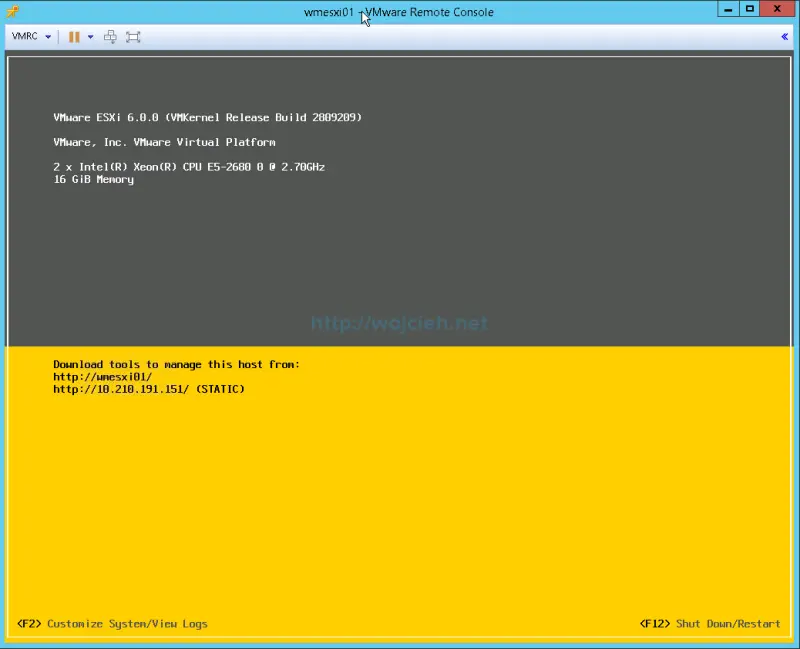Open the VMRC dropdown arrow
Image resolution: width=800 pixels, height=649 pixels.
(47, 37)
